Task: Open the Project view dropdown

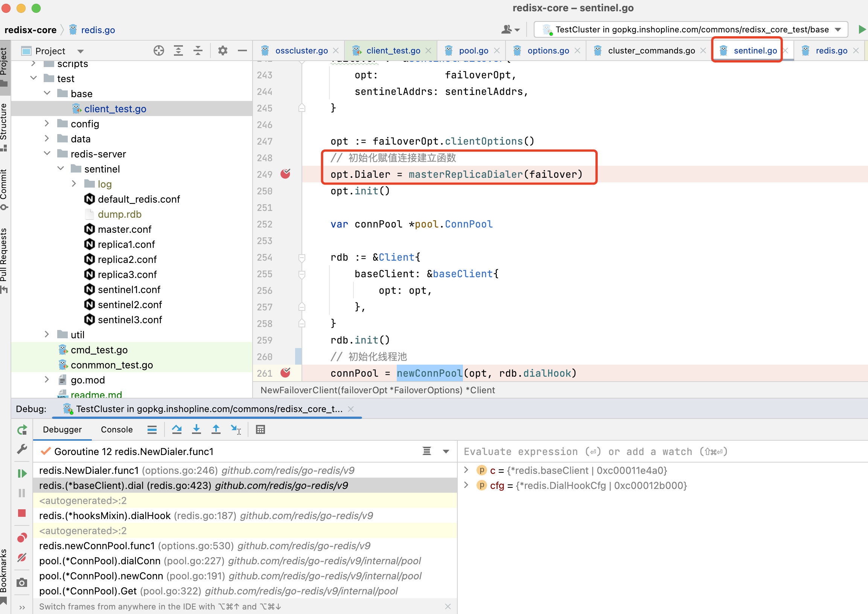Action: point(81,51)
